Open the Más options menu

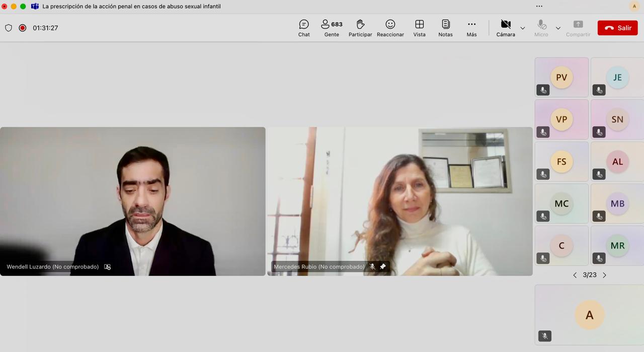[x=471, y=28]
